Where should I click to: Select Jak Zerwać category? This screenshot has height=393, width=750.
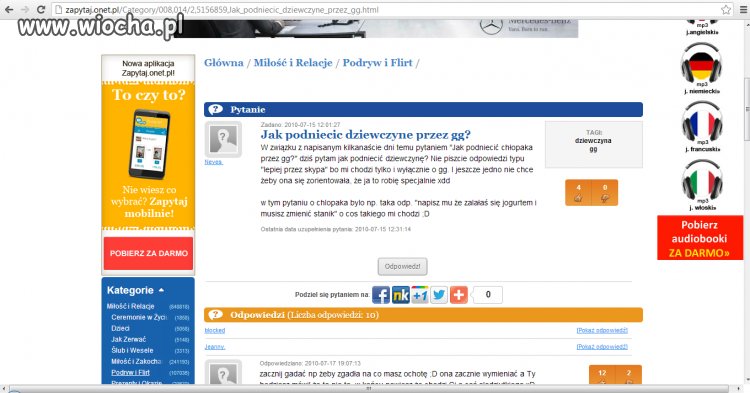129,339
